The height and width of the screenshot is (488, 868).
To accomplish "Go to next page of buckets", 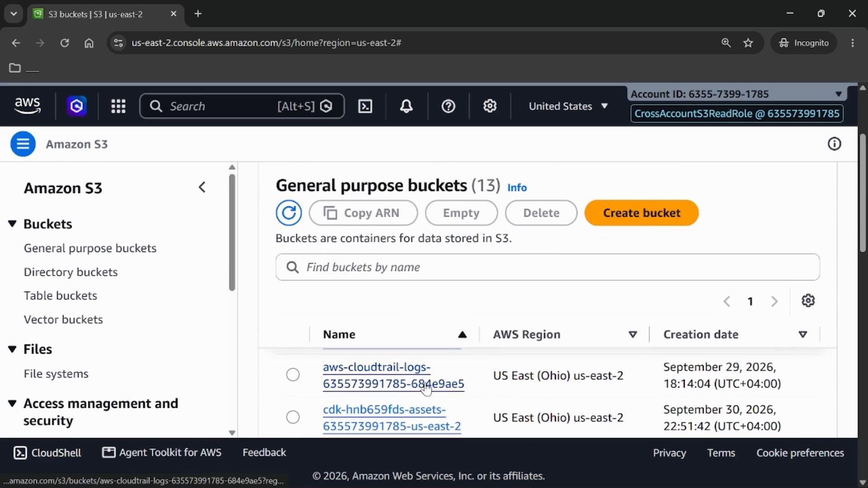I will (x=774, y=301).
